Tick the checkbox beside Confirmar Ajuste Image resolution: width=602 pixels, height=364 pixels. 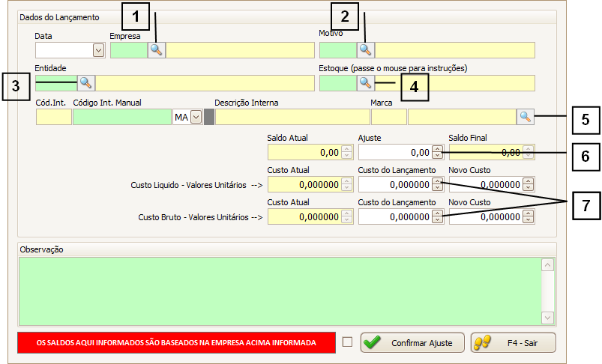346,342
